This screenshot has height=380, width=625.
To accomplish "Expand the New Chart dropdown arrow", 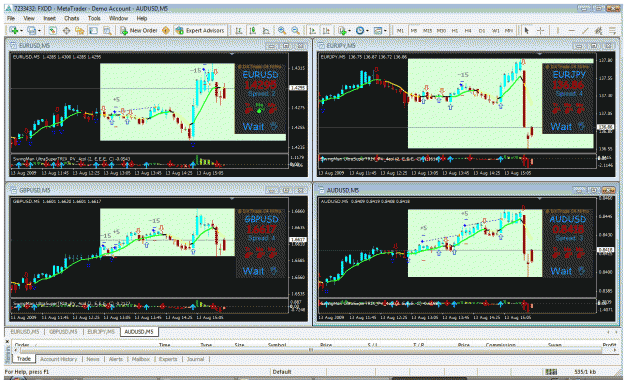I will 21,31.
